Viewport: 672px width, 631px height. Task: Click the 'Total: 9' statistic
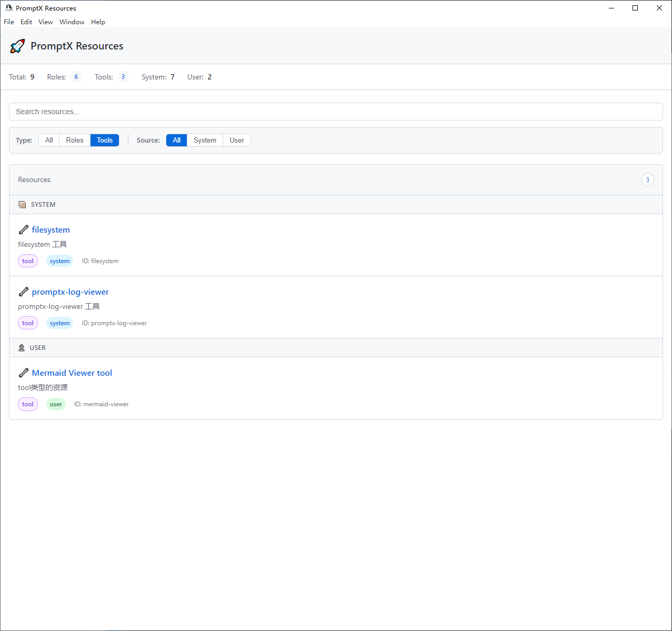[x=22, y=77]
